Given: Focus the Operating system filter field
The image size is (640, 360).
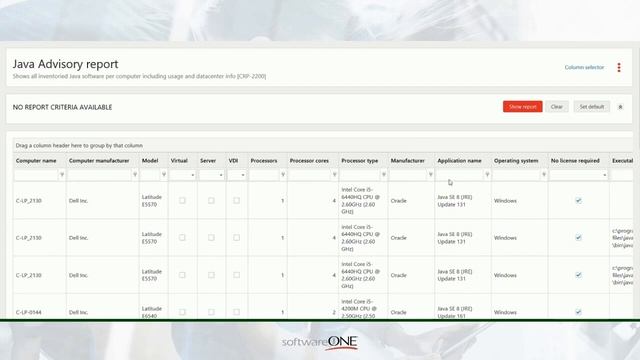Looking at the screenshot, I should 517,175.
